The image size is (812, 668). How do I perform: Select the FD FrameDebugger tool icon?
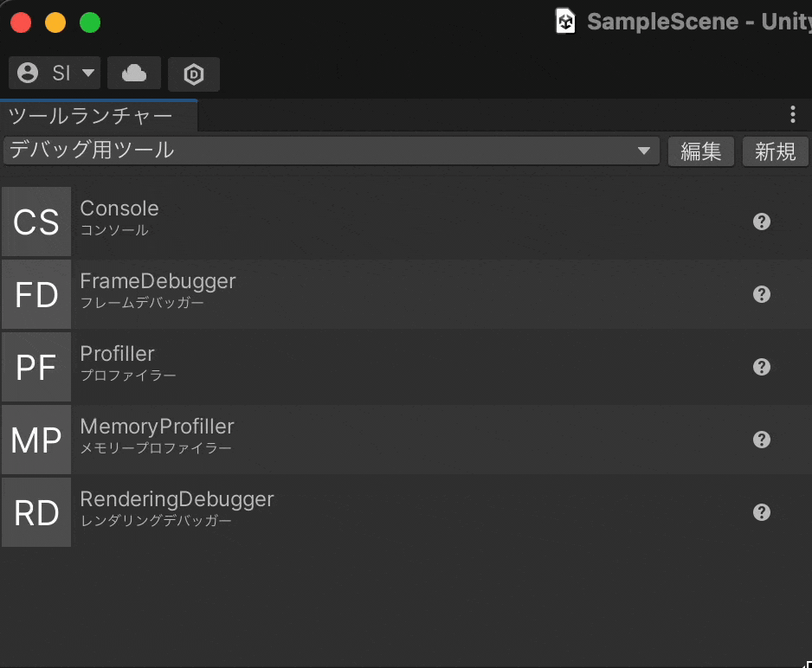point(35,294)
